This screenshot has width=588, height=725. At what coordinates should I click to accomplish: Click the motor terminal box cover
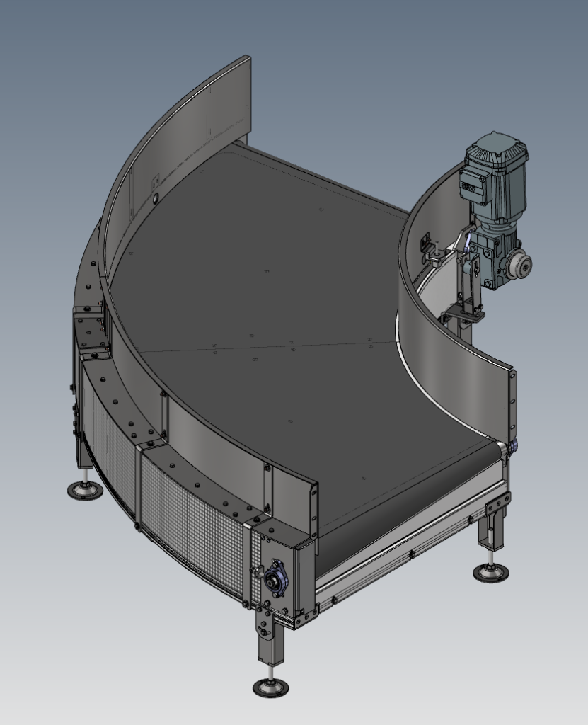(472, 185)
